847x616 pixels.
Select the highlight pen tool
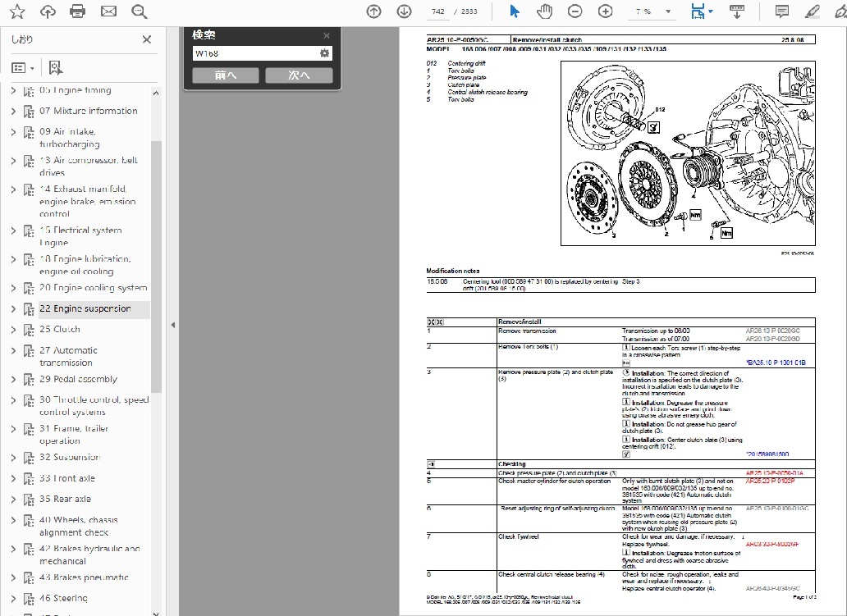(813, 11)
